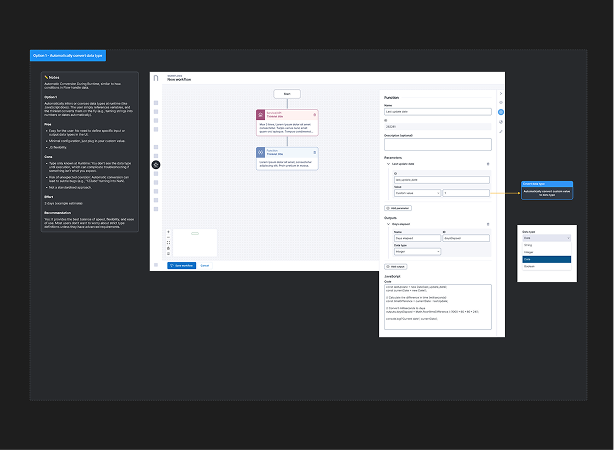
Task: Delete the Last update date parameter
Action: 488,163
